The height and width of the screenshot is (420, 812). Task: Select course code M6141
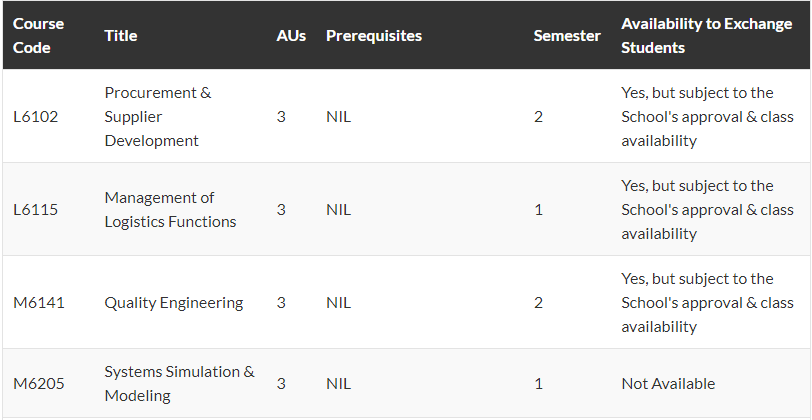pyautogui.click(x=39, y=302)
